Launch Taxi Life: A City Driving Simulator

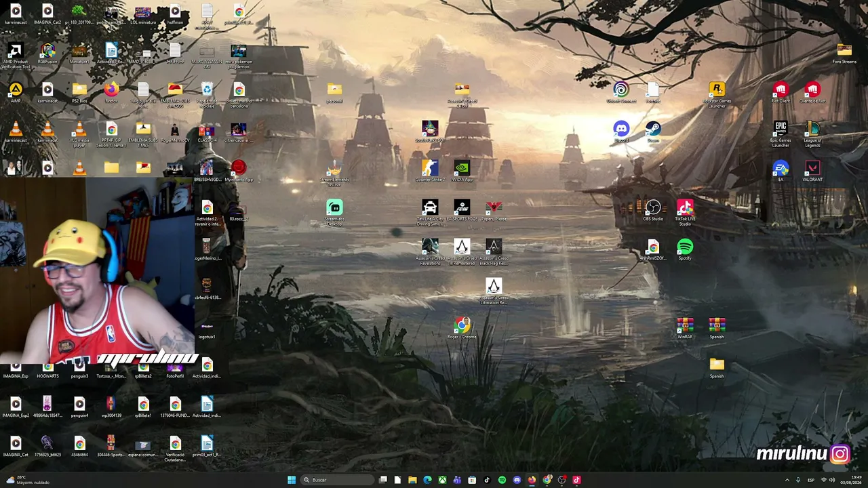430,213
